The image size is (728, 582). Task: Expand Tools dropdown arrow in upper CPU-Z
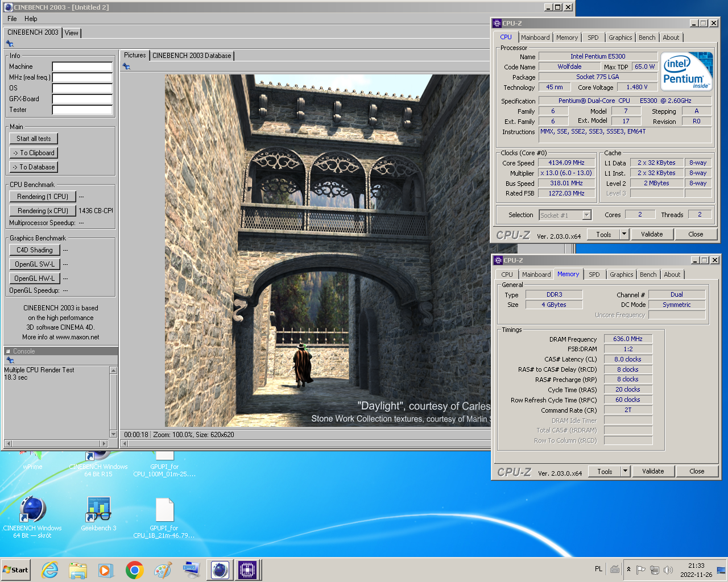[624, 234]
